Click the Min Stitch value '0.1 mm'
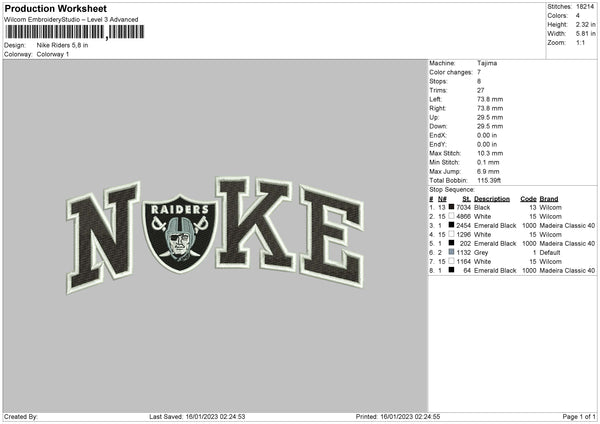Viewport: 600px width, 424px height. click(x=488, y=163)
